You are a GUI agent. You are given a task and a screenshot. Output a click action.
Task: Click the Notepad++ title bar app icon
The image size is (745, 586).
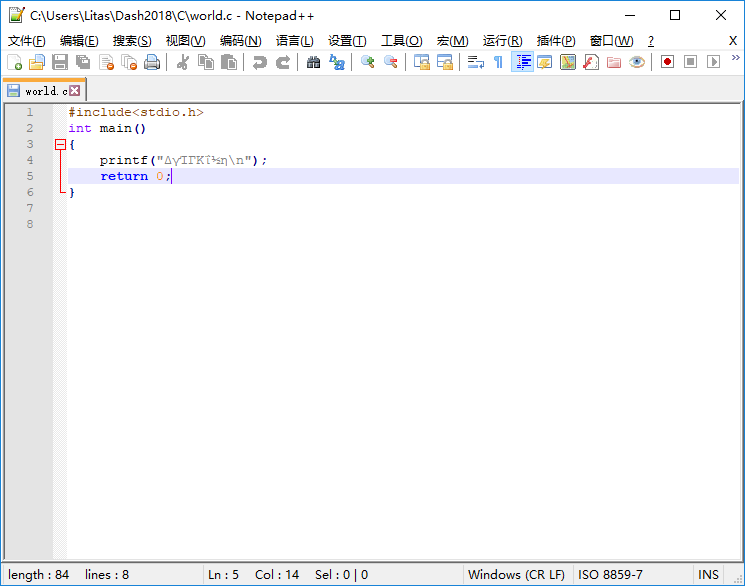16,15
